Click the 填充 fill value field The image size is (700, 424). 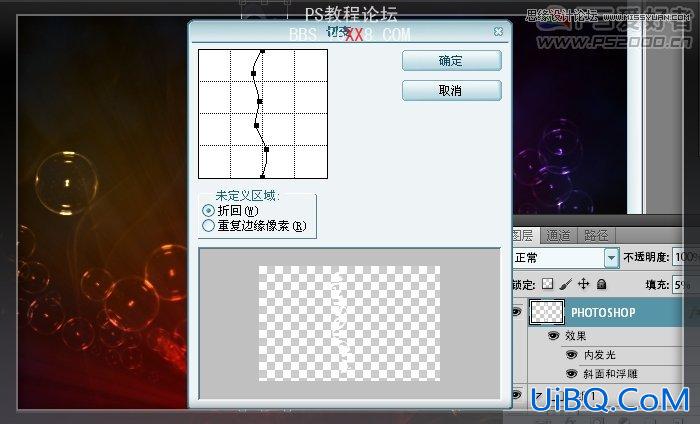pos(687,285)
